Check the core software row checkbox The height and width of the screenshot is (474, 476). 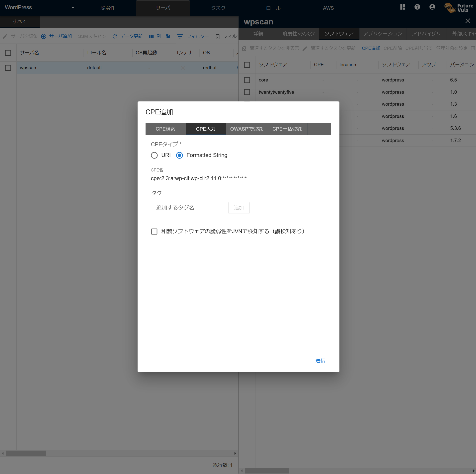pos(247,80)
